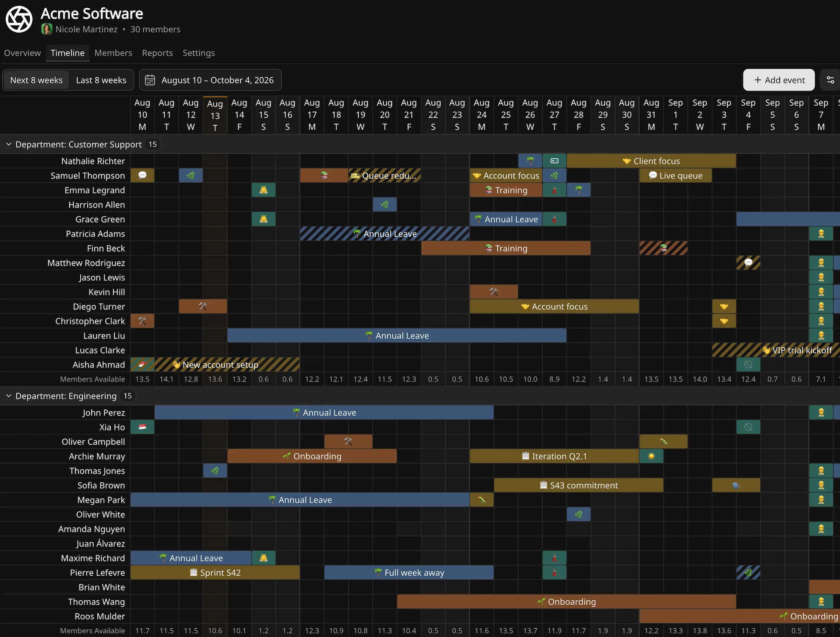Click the Juan Álvarez member name
The height and width of the screenshot is (637, 840).
101,544
